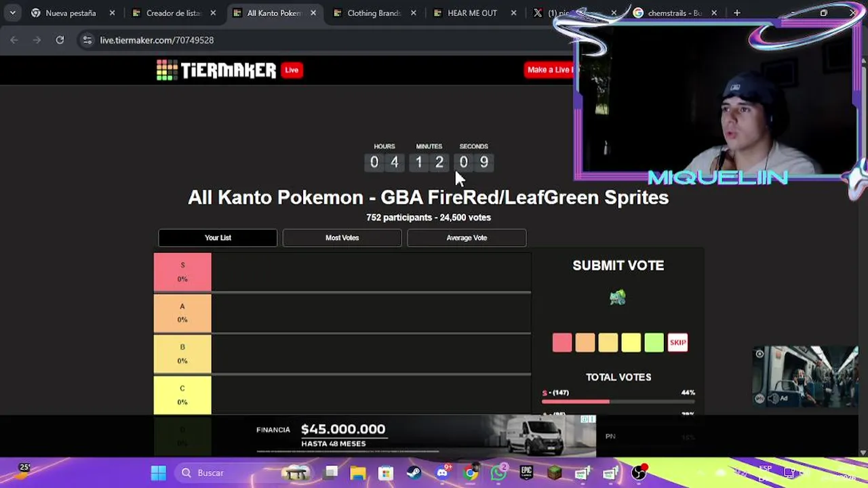Close the chemstrails tab
868x488 pixels.
[714, 13]
